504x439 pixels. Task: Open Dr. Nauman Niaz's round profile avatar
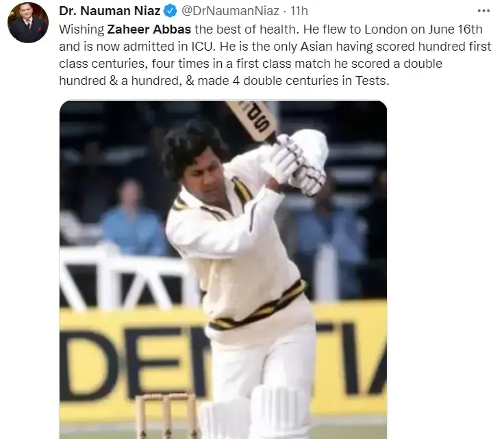pos(28,23)
